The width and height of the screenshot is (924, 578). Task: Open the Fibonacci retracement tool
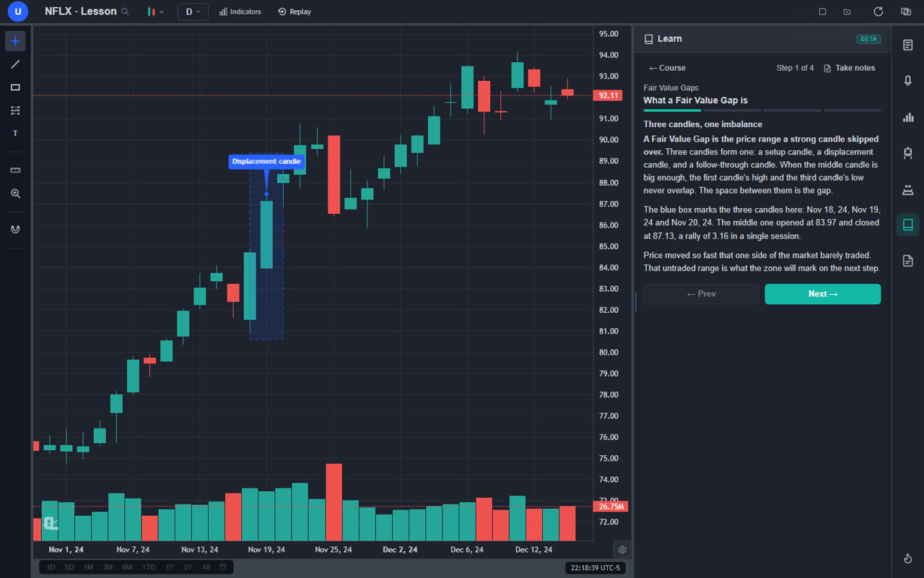[x=16, y=111]
